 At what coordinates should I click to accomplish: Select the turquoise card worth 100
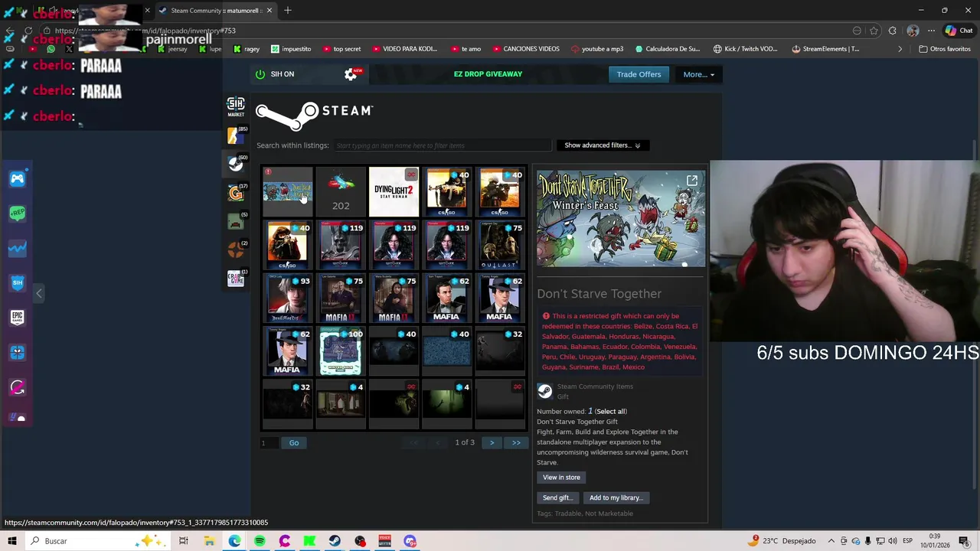[341, 351]
